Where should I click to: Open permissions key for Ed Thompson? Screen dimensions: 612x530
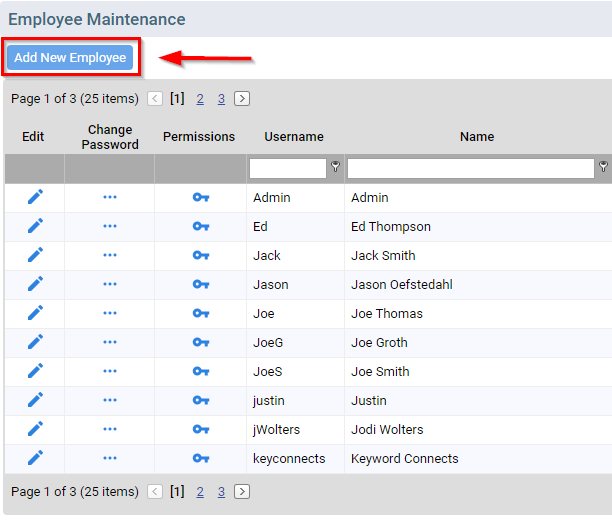(x=201, y=226)
